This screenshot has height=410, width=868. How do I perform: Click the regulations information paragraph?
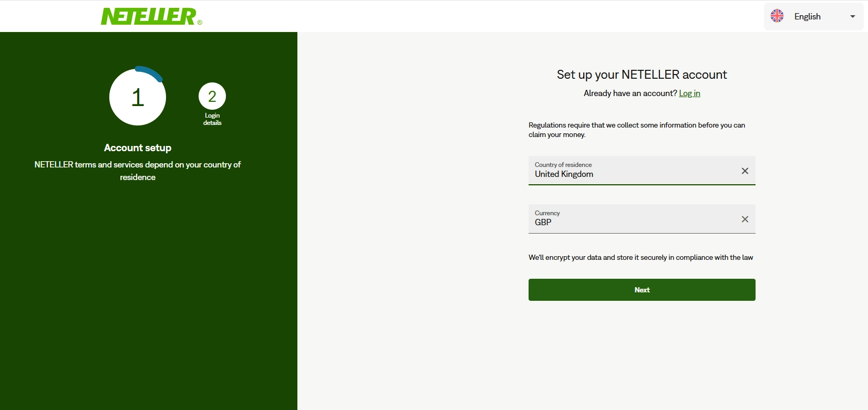click(636, 130)
